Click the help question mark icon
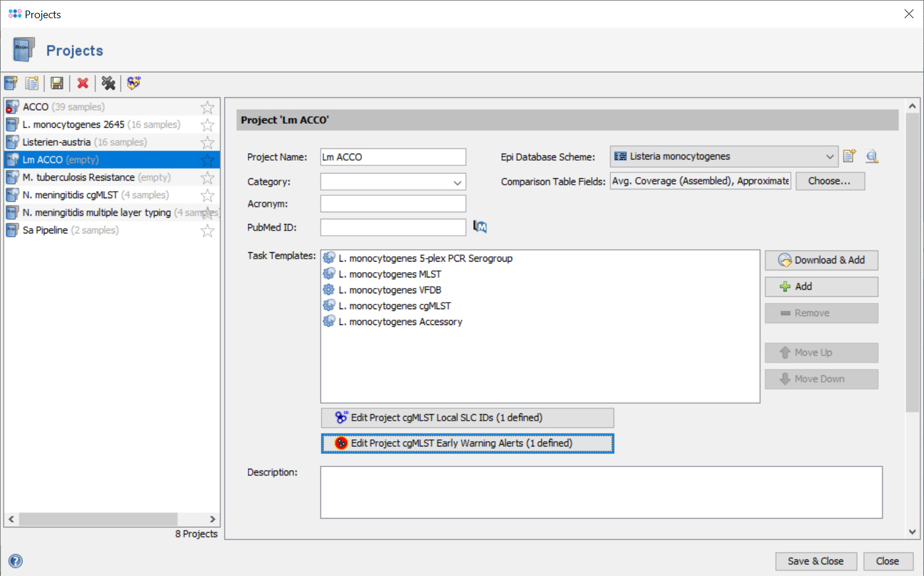The height and width of the screenshot is (576, 924). 16,561
